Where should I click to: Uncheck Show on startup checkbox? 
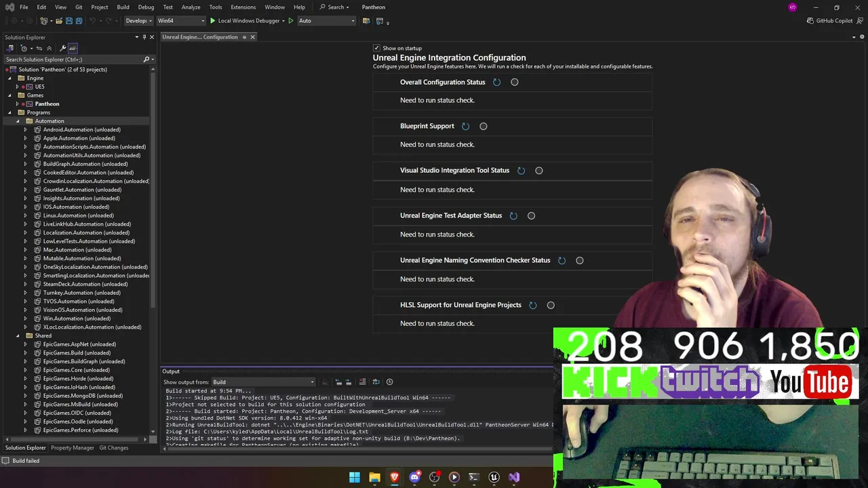coord(376,48)
